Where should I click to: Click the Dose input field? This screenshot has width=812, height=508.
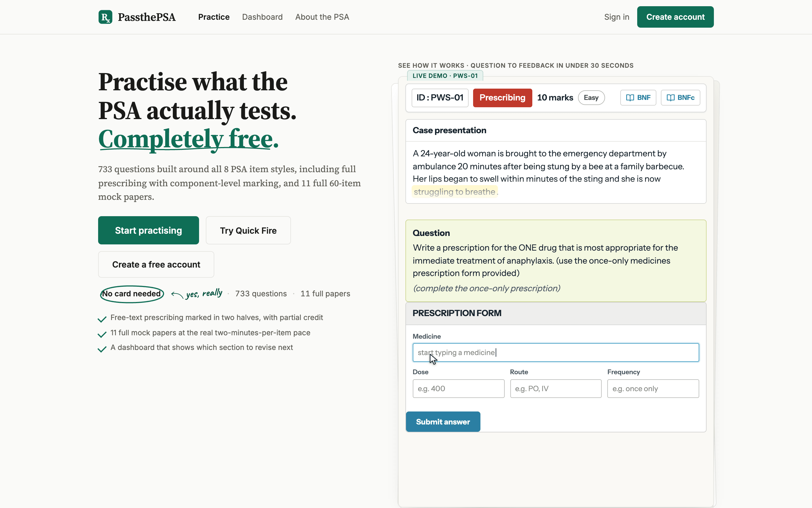tap(458, 389)
